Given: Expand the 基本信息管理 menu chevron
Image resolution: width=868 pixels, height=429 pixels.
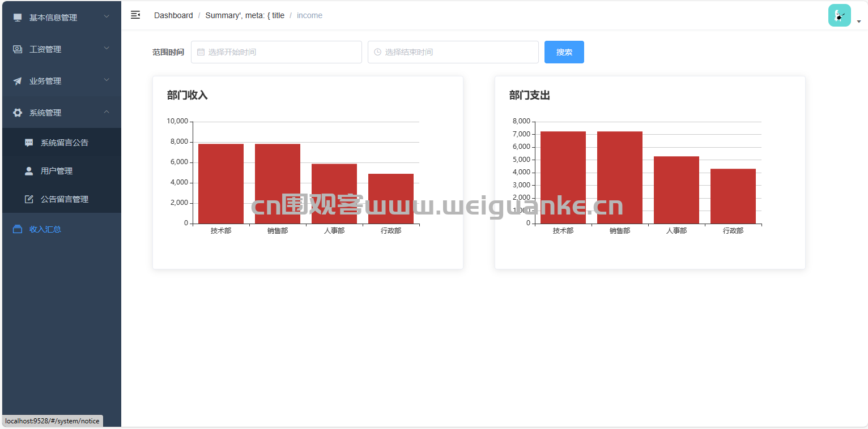Looking at the screenshot, I should pyautogui.click(x=107, y=17).
